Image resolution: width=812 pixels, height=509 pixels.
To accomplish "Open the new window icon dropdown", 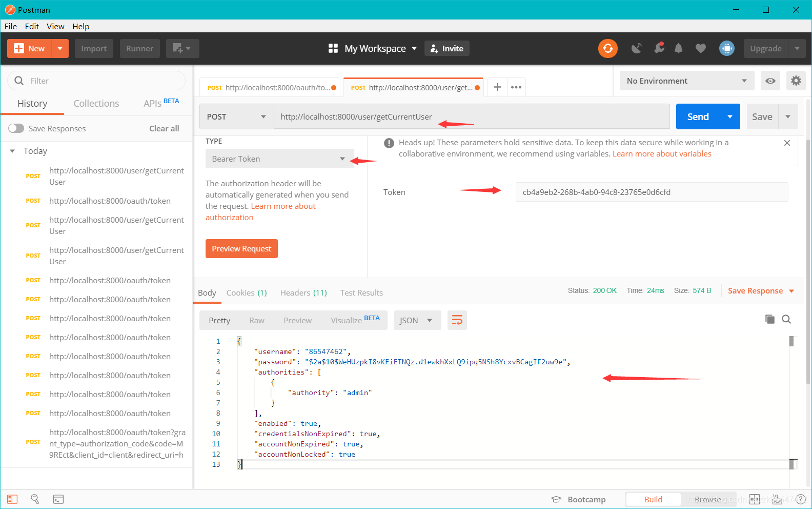I will pyautogui.click(x=182, y=48).
